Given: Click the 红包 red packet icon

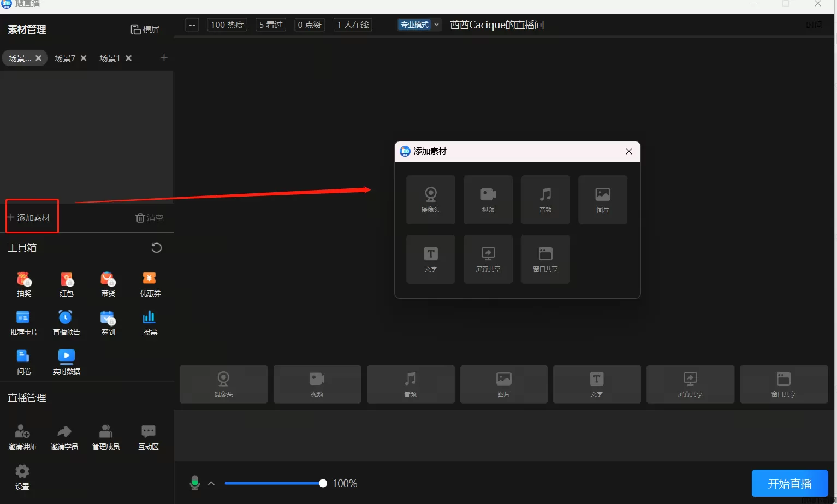Looking at the screenshot, I should [x=66, y=284].
